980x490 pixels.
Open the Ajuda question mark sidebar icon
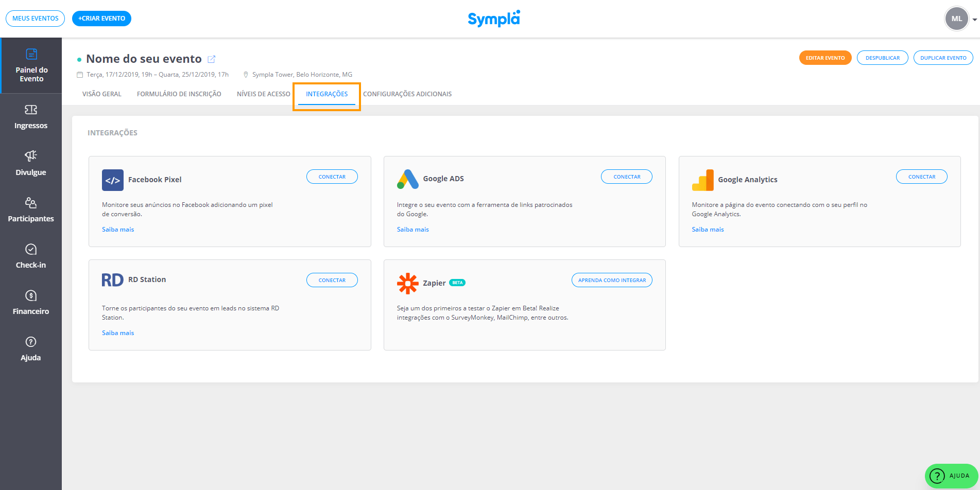click(31, 342)
